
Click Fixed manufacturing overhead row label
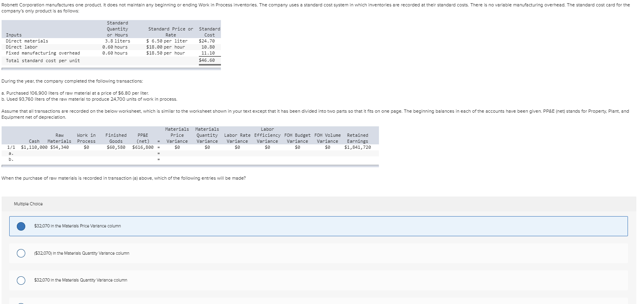pos(43,53)
